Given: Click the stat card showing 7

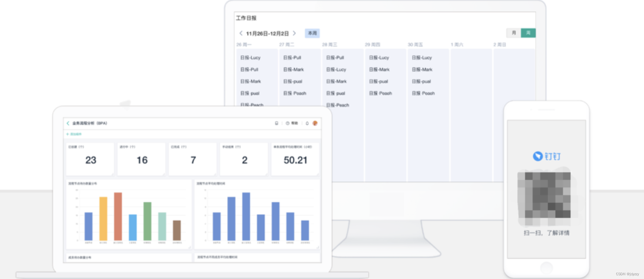Looking at the screenshot, I should (x=193, y=159).
